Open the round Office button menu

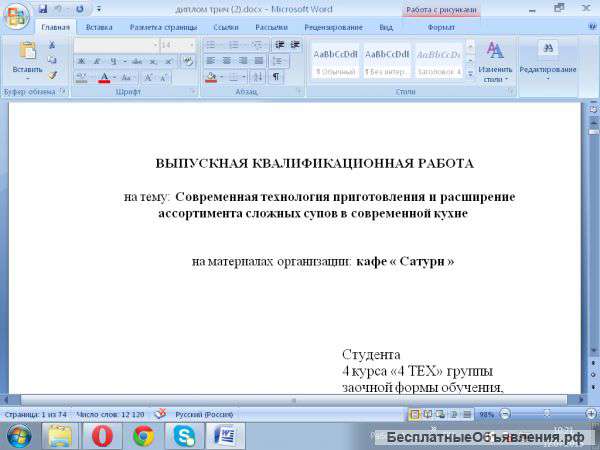click(15, 17)
